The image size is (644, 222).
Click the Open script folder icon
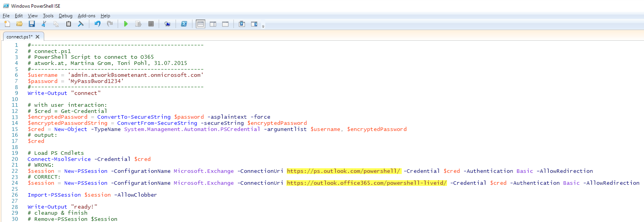coord(20,24)
